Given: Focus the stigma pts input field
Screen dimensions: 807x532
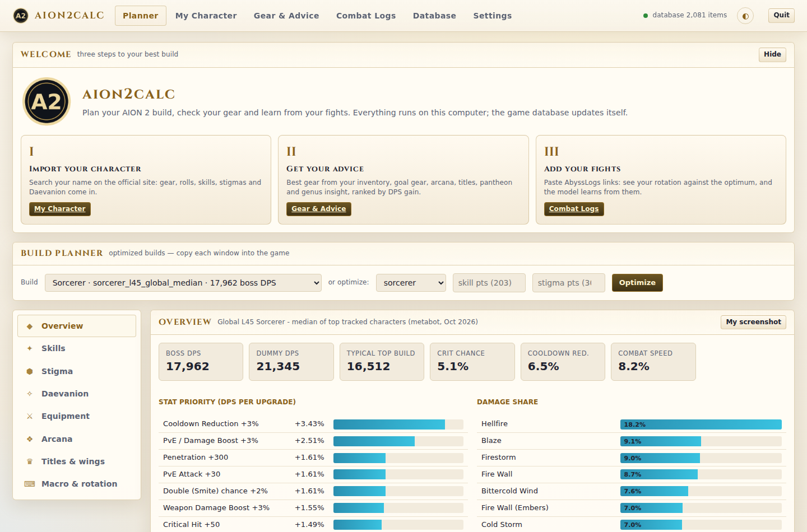Looking at the screenshot, I should click(x=569, y=283).
